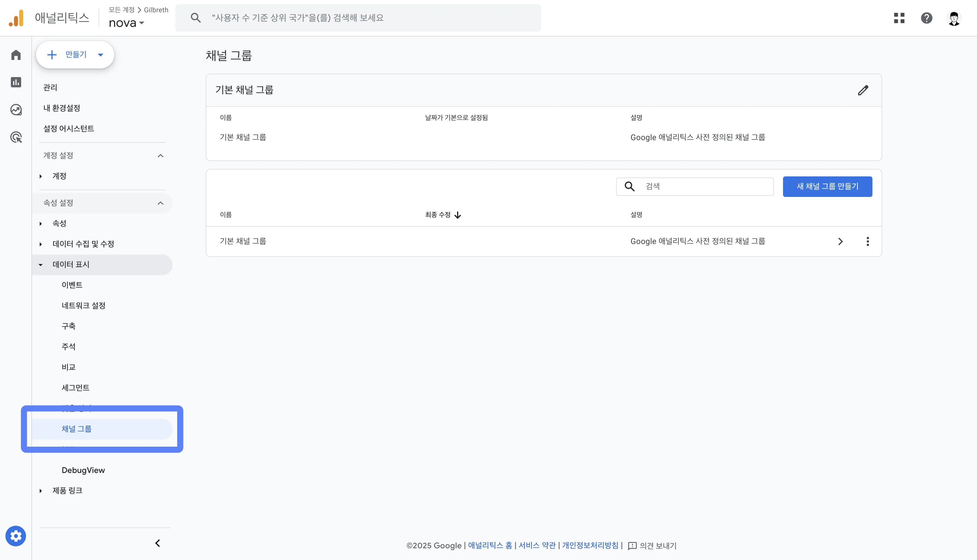This screenshot has height=560, width=977.
Task: Open the Analytics home icon
Action: click(x=16, y=55)
